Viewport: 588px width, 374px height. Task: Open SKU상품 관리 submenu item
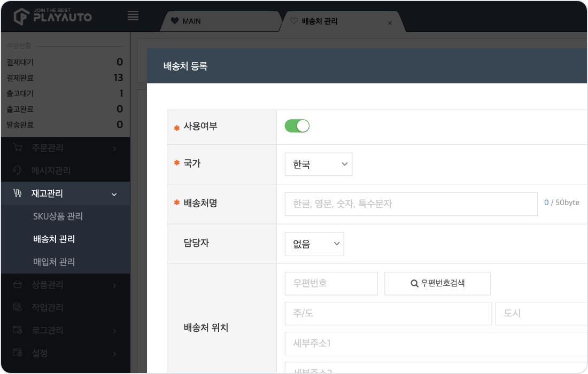[x=58, y=216]
